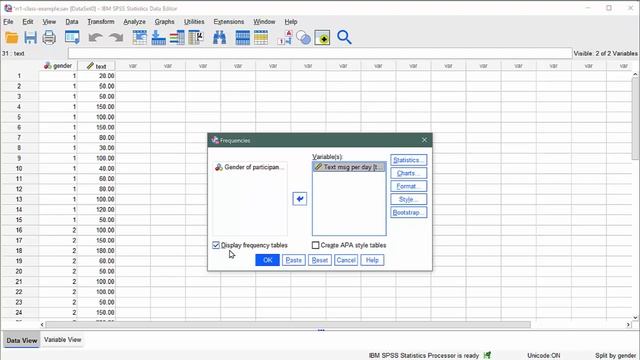
Task: Undo the last action in the toolbar
Action: [x=95, y=38]
